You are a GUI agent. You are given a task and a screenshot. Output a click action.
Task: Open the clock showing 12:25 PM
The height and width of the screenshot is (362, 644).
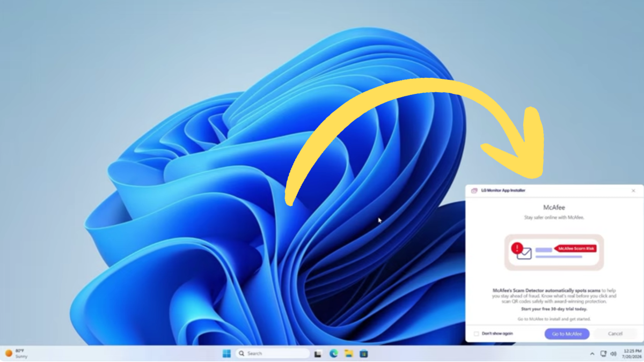click(633, 353)
